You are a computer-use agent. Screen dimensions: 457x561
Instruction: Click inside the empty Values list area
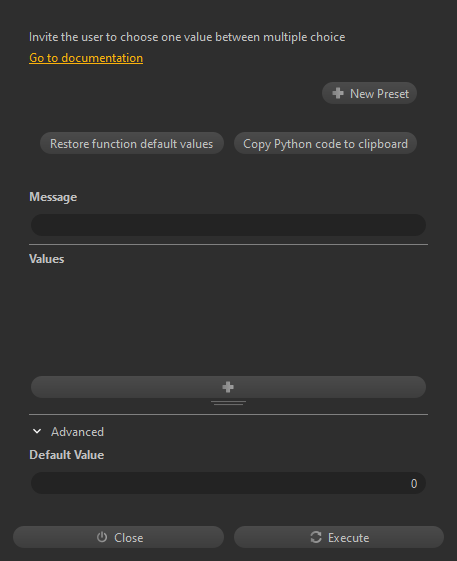tap(228, 320)
